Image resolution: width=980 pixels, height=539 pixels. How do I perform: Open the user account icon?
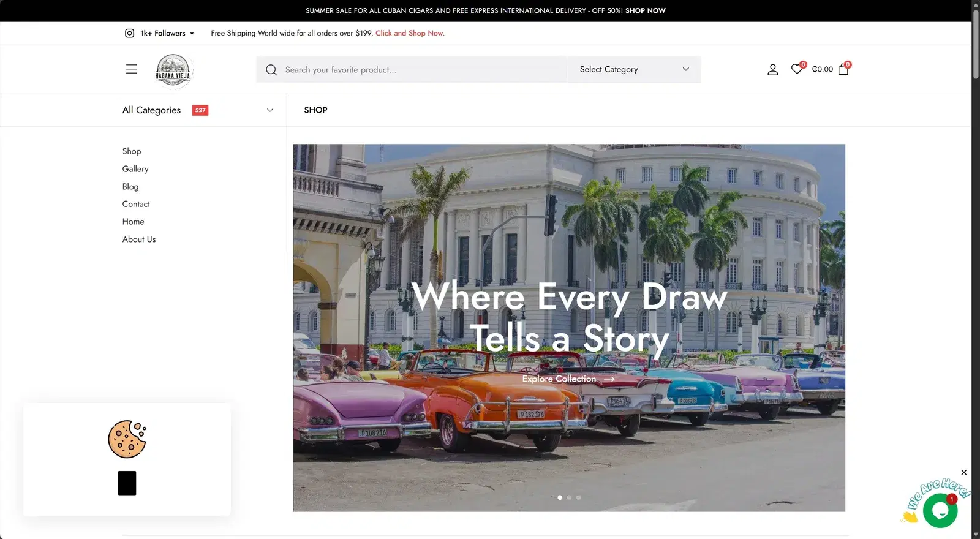click(x=773, y=70)
